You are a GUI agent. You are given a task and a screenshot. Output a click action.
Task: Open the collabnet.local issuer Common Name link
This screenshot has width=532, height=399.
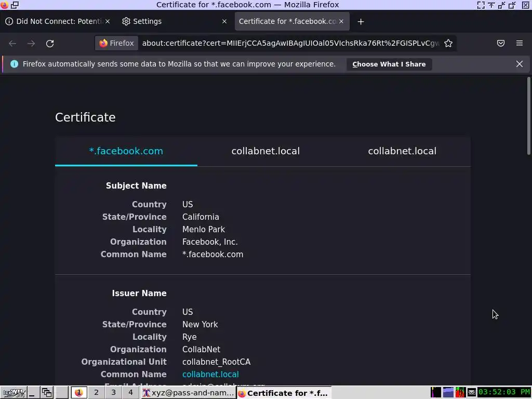pyautogui.click(x=210, y=374)
